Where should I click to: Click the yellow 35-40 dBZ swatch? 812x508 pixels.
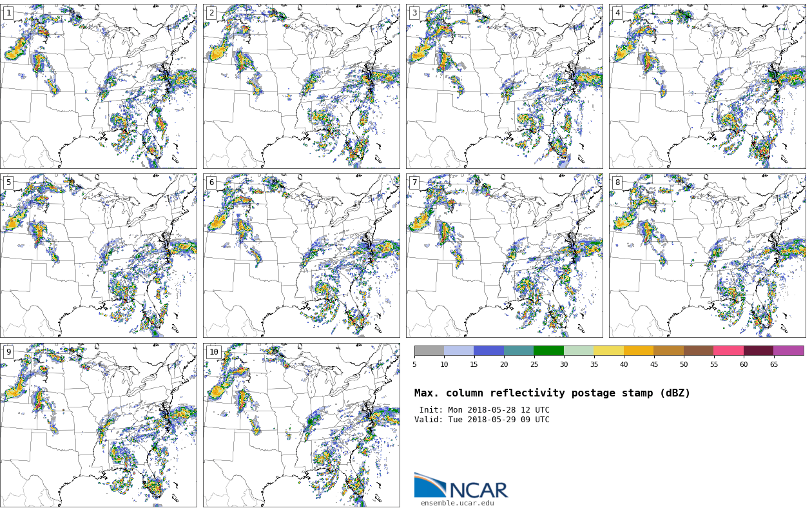(x=608, y=351)
